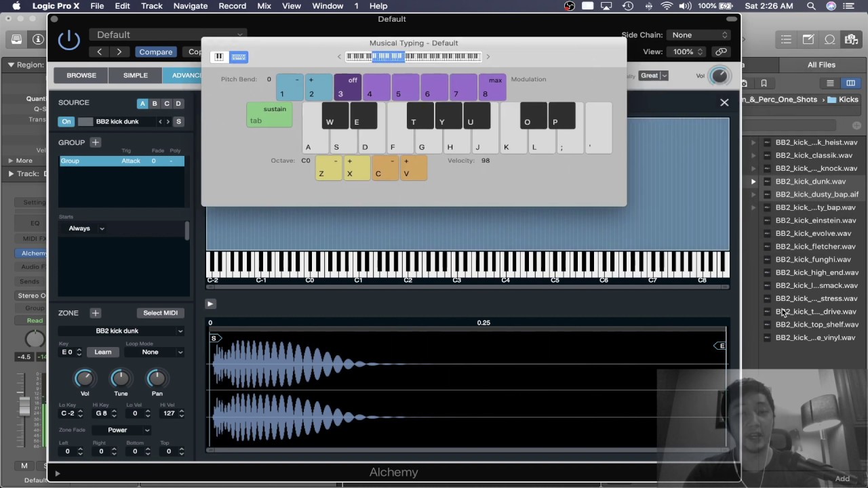Shift Musical Typing keyboard range left
Screen dimensions: 868x488
(x=340, y=57)
